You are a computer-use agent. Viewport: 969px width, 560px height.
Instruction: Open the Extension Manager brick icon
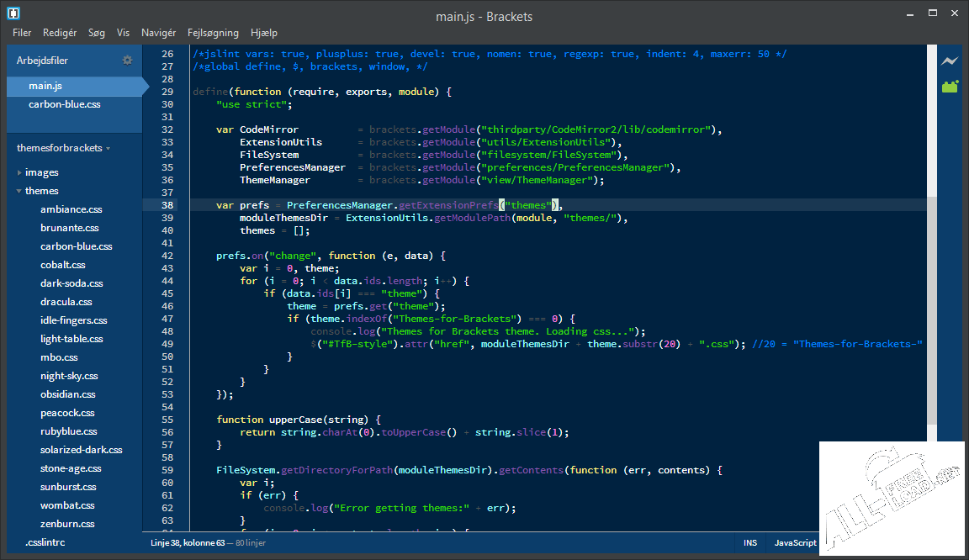[x=950, y=86]
